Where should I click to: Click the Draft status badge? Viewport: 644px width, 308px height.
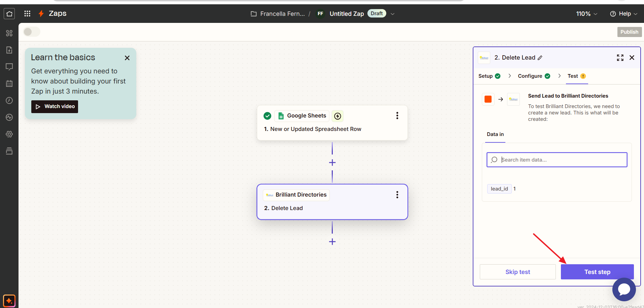(377, 13)
